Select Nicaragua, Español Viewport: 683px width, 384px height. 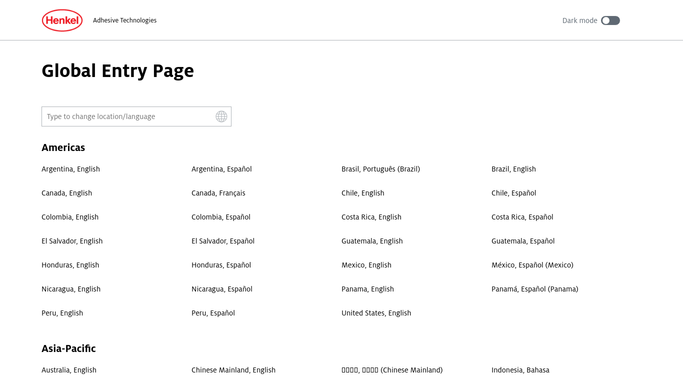[222, 289]
